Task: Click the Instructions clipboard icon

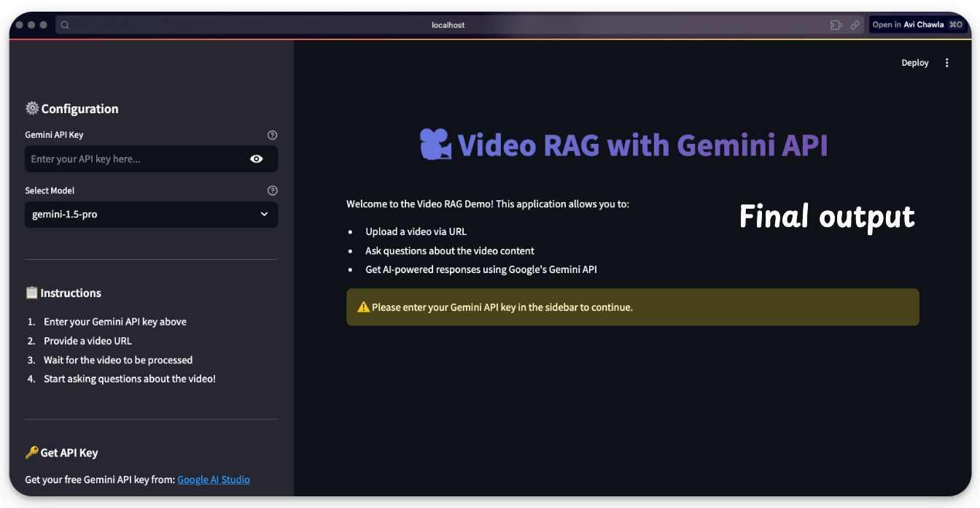Action: tap(32, 293)
